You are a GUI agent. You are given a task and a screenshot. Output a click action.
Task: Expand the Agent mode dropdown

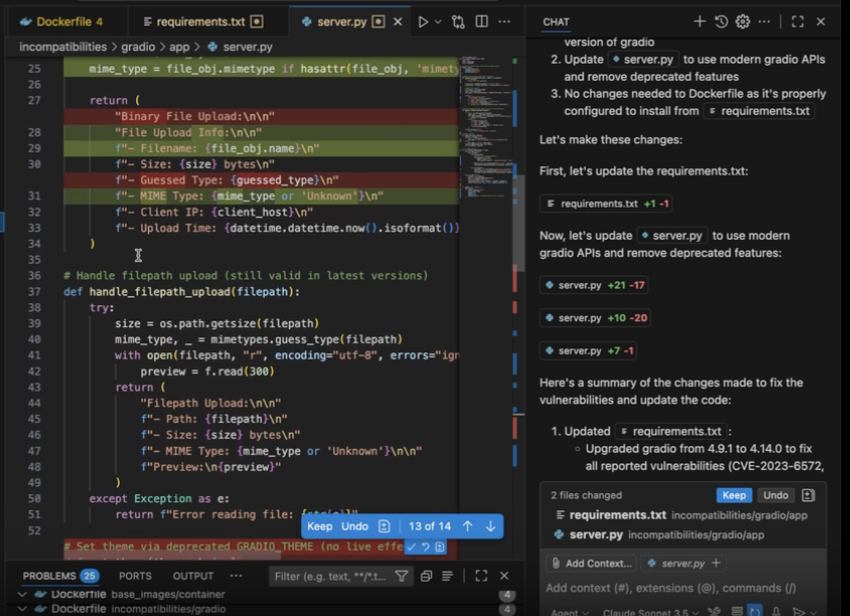569,612
